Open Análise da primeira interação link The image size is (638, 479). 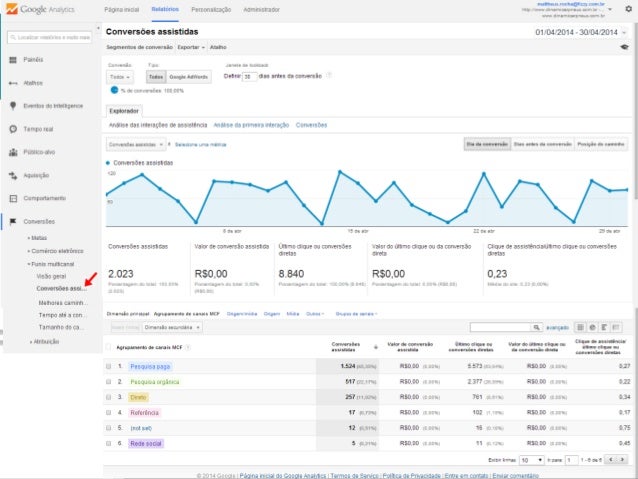pyautogui.click(x=251, y=125)
